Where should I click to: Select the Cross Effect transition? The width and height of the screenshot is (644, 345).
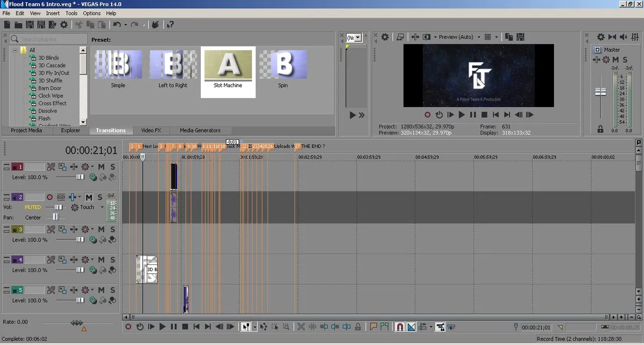[x=52, y=103]
